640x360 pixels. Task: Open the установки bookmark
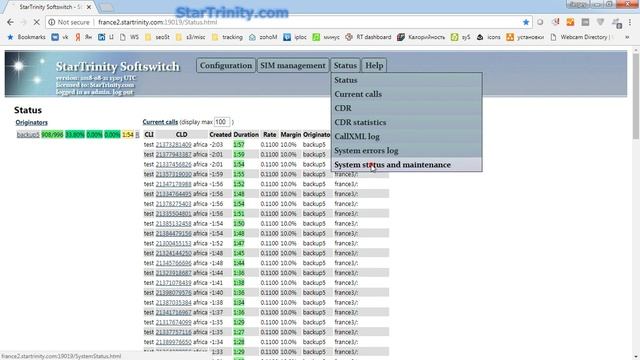click(x=525, y=37)
